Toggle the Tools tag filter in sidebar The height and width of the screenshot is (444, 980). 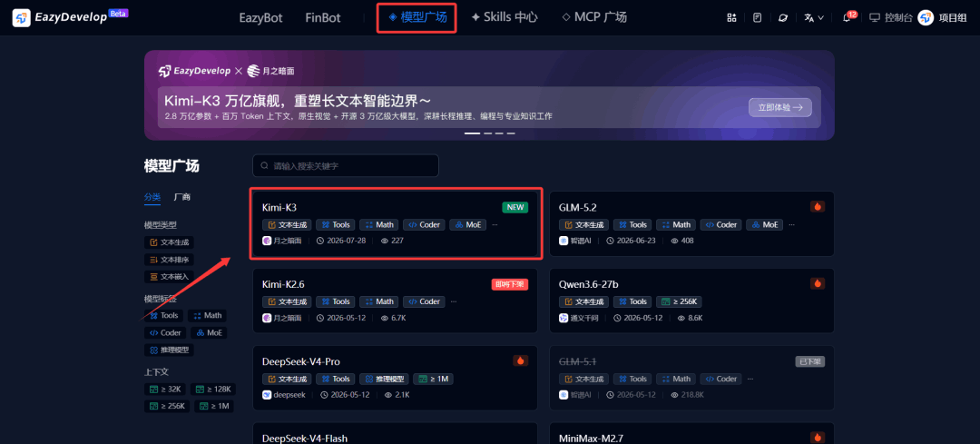click(164, 315)
